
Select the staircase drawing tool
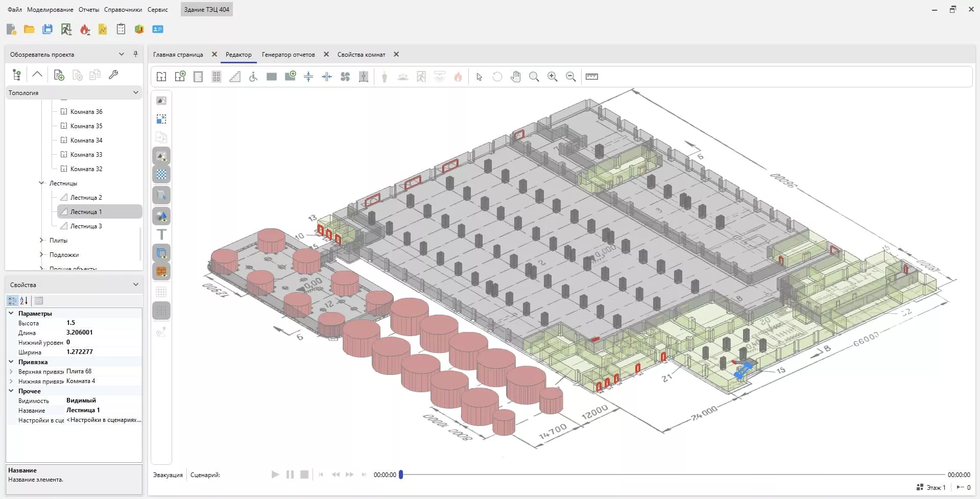235,77
